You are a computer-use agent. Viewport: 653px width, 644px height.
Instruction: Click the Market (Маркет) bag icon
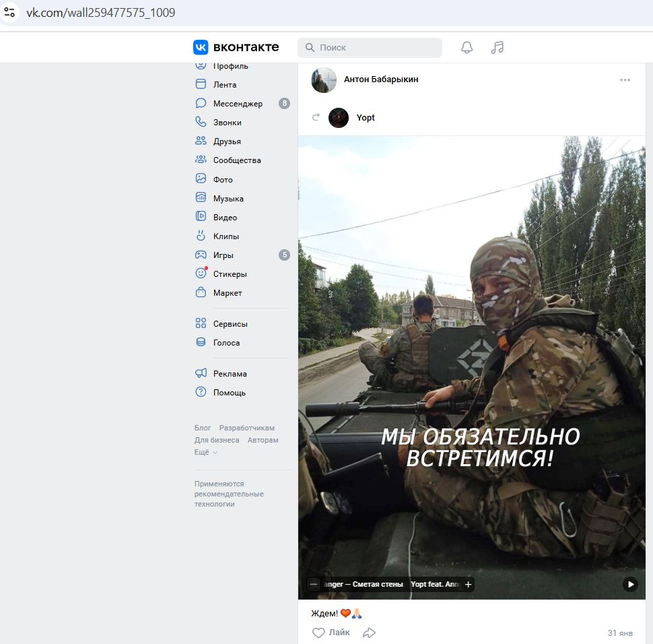tap(201, 293)
